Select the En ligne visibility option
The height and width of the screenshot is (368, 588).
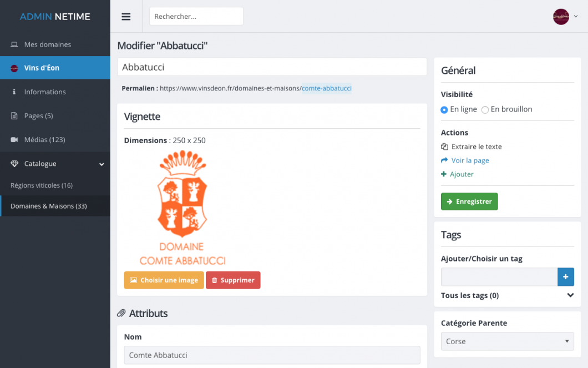click(x=444, y=109)
